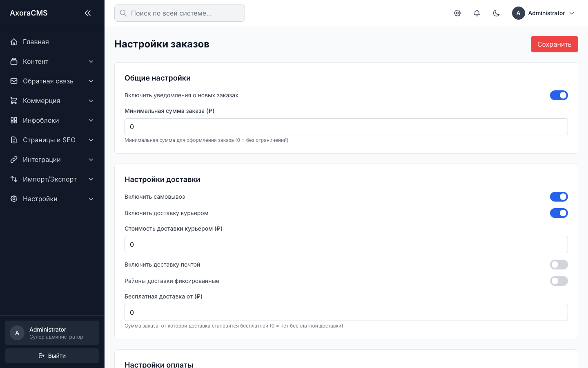Viewport: 588px width, 368px height.
Task: Go to Главная menu item
Action: pos(52,42)
